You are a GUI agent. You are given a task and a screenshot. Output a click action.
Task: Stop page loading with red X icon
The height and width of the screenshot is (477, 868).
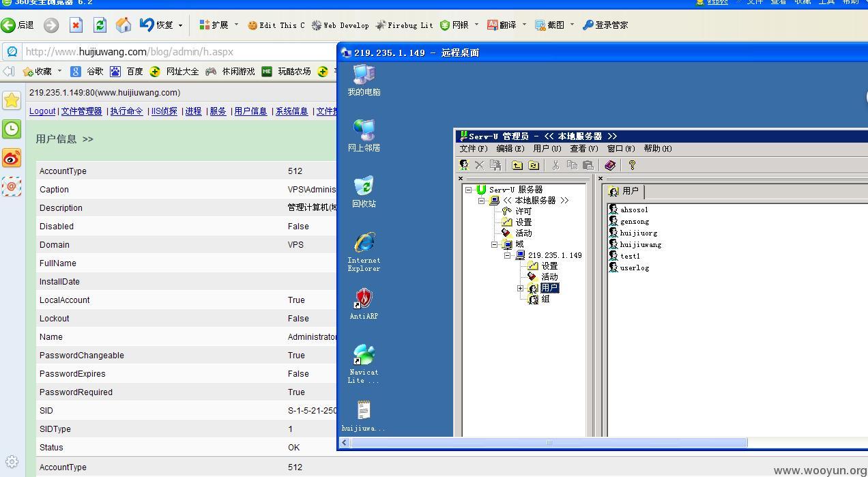76,25
